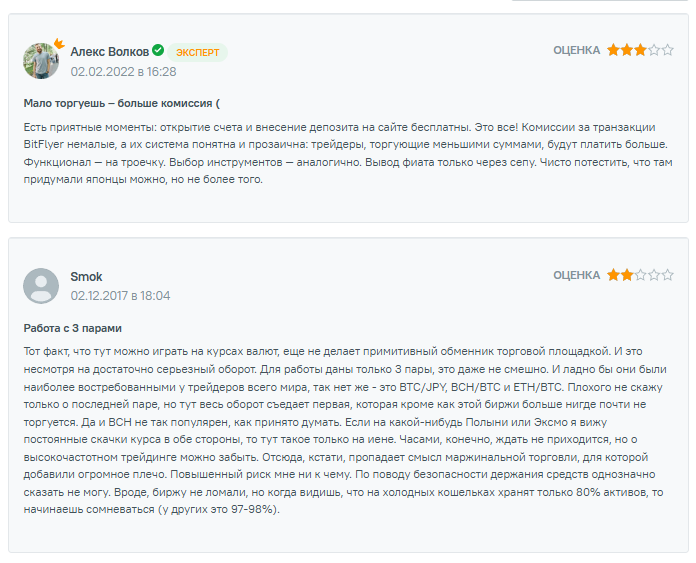Click the date 02.02.2022 в 16:28
The image size is (696, 563).
click(123, 71)
